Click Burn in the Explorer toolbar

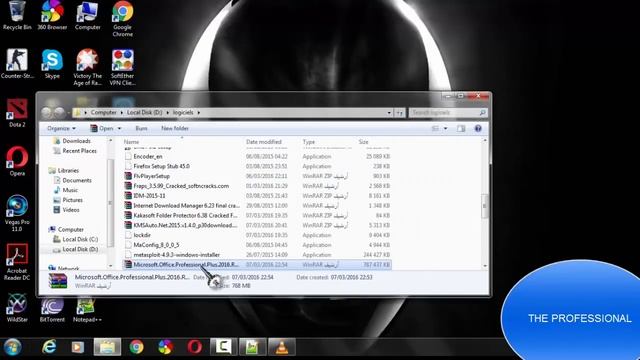point(141,128)
